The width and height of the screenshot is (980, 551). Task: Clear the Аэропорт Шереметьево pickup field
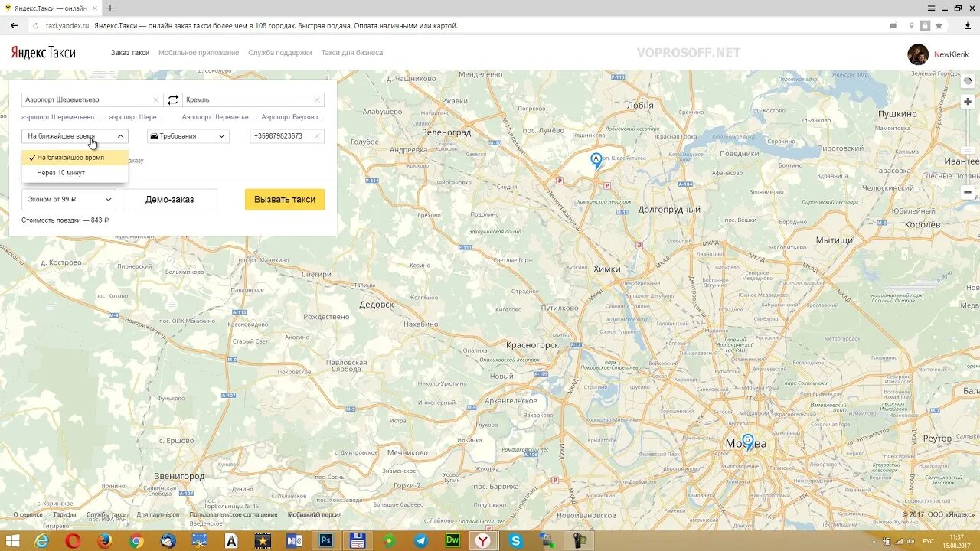coord(156,100)
